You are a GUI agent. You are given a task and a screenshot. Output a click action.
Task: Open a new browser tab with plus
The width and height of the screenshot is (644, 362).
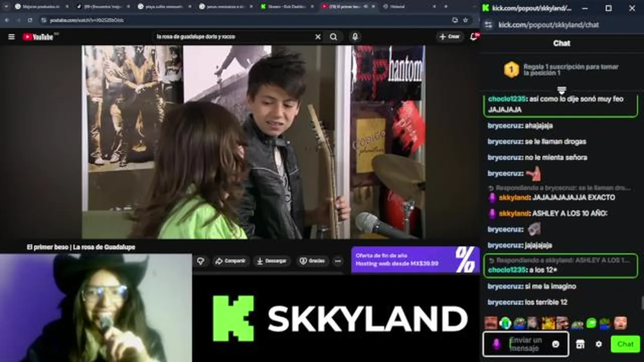click(x=445, y=7)
